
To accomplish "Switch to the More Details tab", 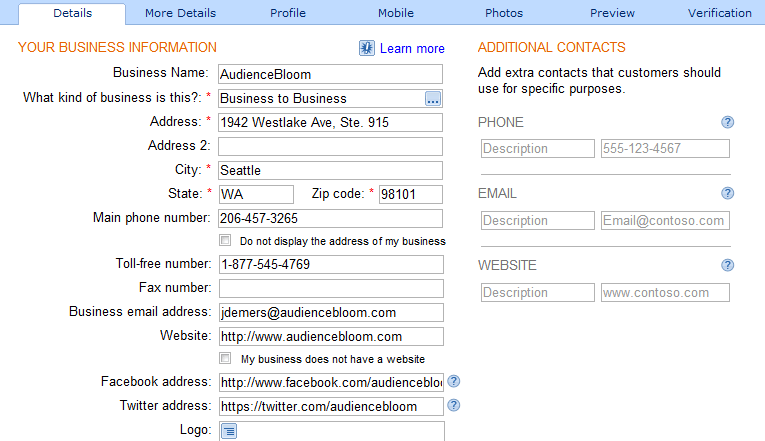I will click(x=181, y=13).
